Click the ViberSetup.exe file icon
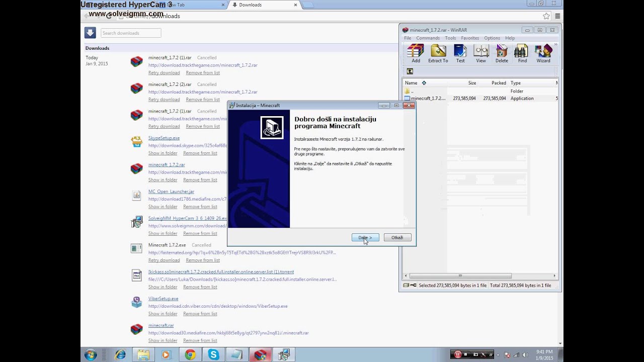Image resolution: width=644 pixels, height=362 pixels. point(136,302)
